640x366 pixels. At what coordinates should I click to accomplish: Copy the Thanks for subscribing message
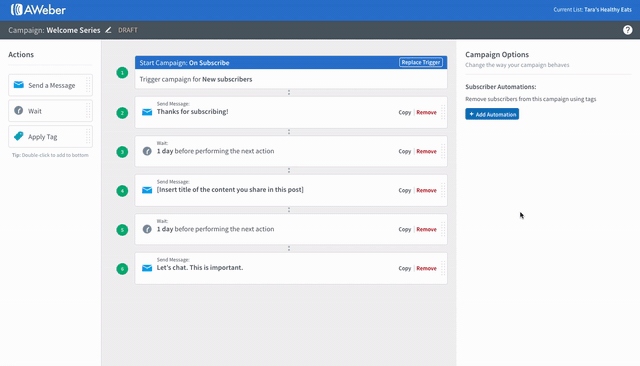(x=404, y=112)
